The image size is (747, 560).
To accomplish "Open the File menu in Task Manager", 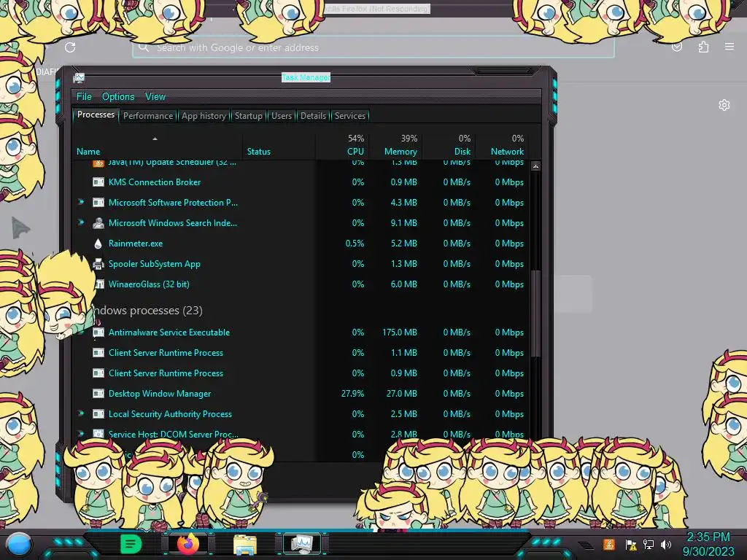I will (84, 97).
